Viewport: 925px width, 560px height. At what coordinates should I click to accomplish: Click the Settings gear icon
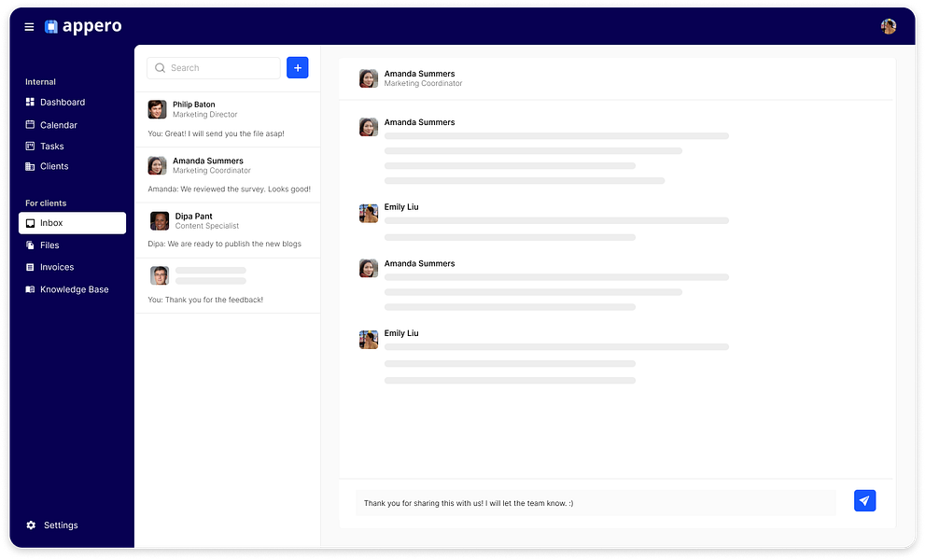(x=29, y=525)
